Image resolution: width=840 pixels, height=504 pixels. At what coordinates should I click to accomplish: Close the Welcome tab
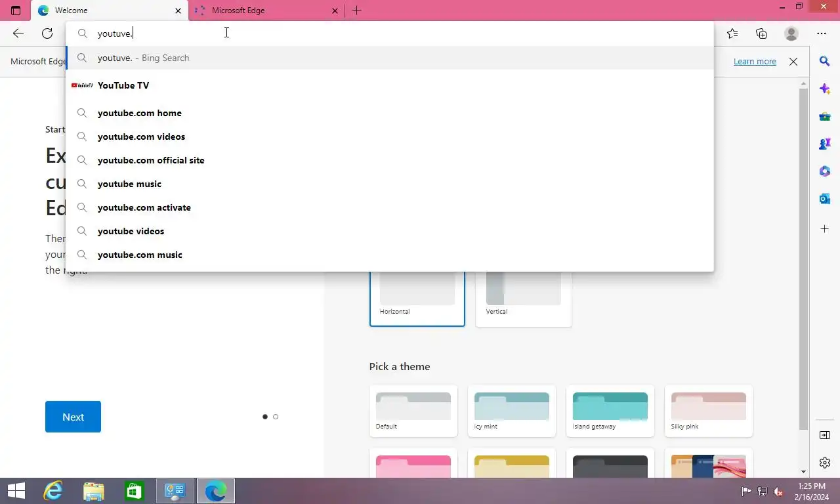[178, 10]
